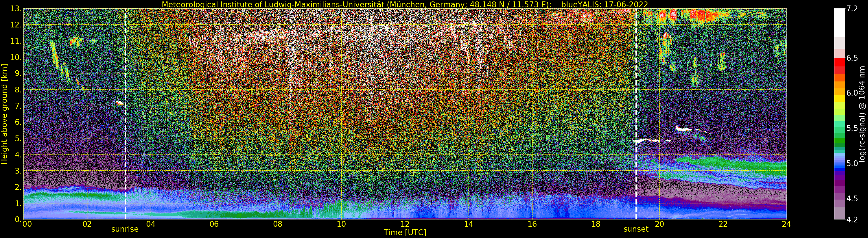Click the 5. tick on the height axis
The width and height of the screenshot is (868, 238).
point(18,138)
